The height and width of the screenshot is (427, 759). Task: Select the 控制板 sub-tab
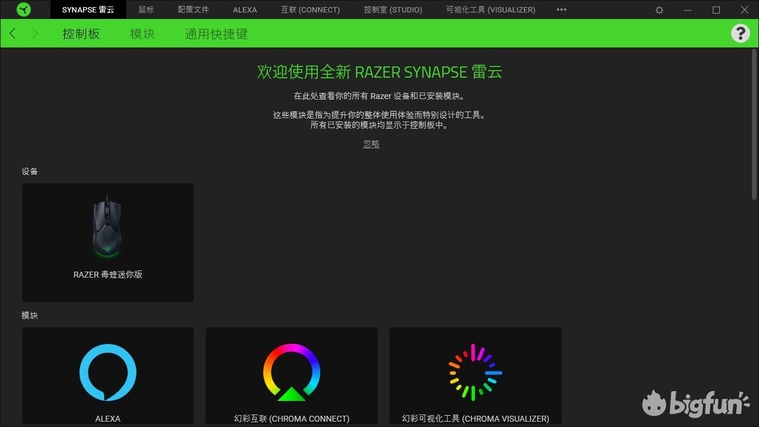point(81,33)
